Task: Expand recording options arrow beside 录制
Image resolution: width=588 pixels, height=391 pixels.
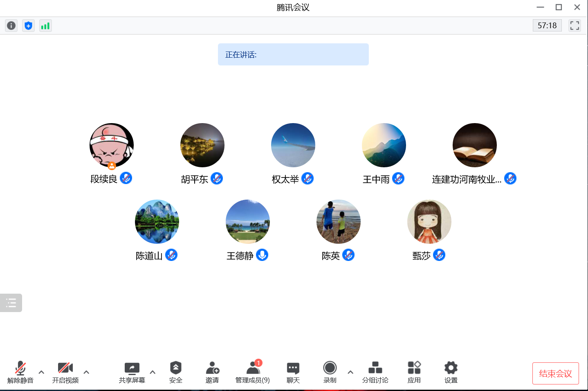Action: (350, 372)
